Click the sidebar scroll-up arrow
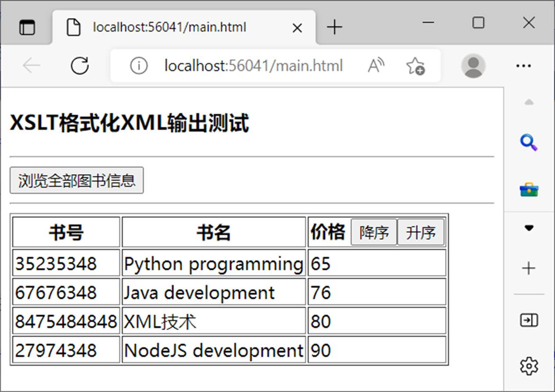Screen dimensions: 555x392 pos(529,103)
